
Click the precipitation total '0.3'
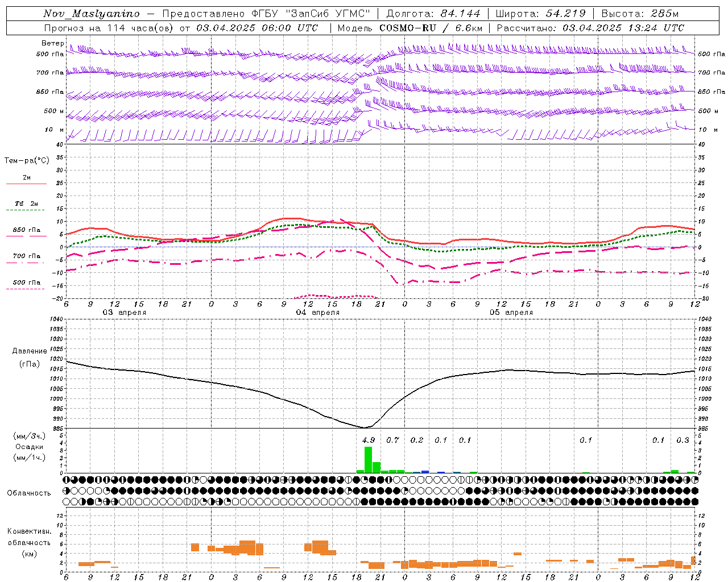click(x=682, y=440)
